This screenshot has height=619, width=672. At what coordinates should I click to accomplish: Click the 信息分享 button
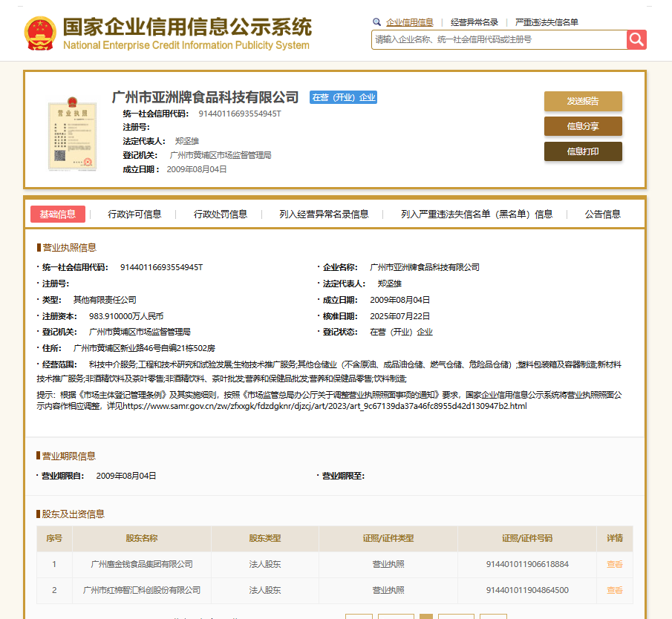[x=583, y=126]
